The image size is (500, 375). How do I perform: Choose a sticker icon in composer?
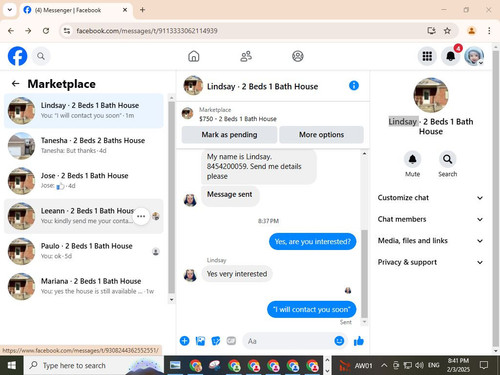click(x=216, y=341)
